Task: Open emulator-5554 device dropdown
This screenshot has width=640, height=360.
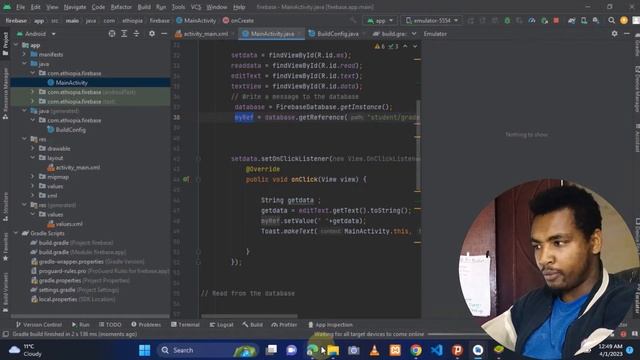Action: [432, 20]
